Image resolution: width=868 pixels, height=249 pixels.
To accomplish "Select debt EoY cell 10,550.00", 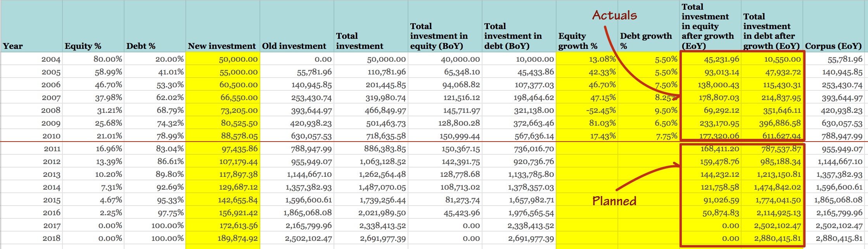I will pyautogui.click(x=772, y=59).
